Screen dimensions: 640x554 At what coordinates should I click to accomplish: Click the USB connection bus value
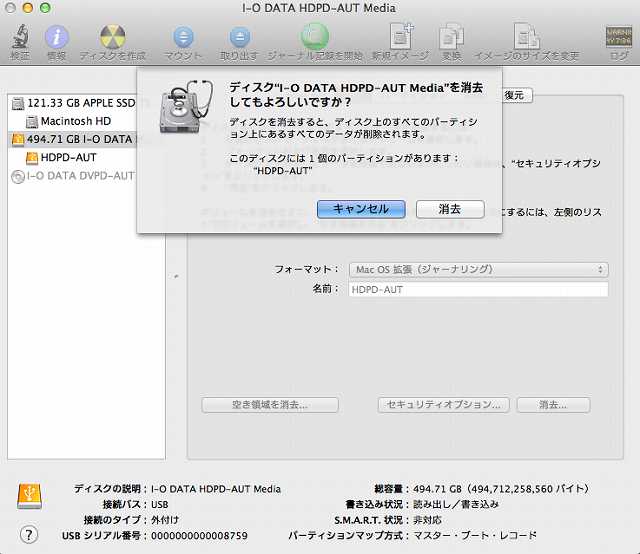pos(160,504)
